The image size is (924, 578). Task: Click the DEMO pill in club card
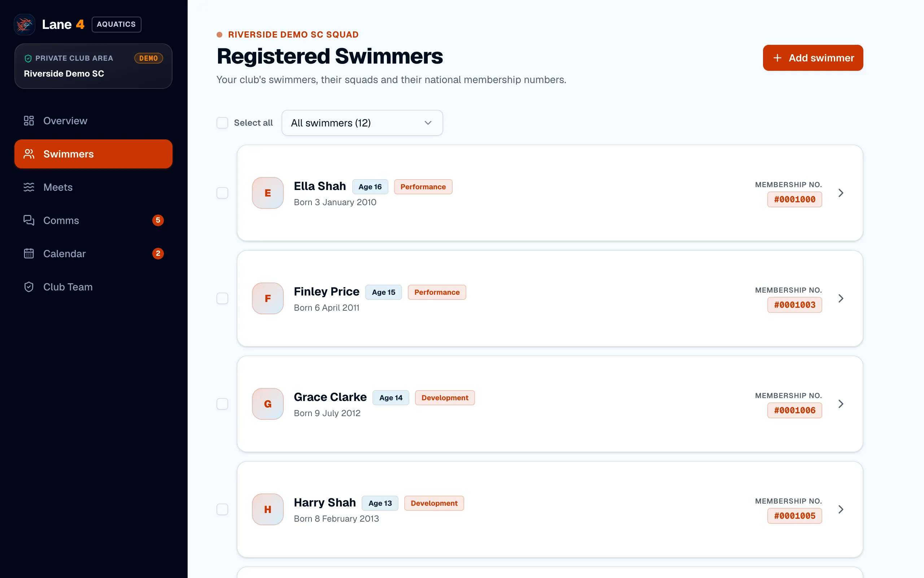pos(149,59)
